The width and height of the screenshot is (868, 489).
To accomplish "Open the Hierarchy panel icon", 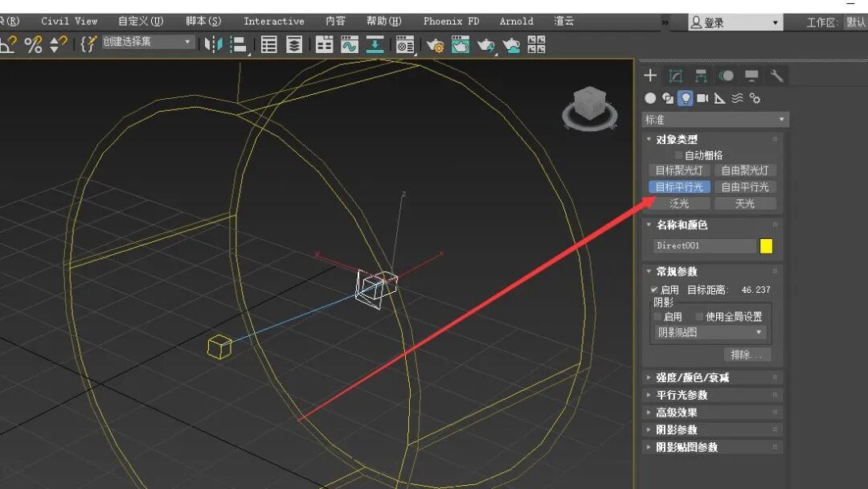I will click(x=701, y=76).
